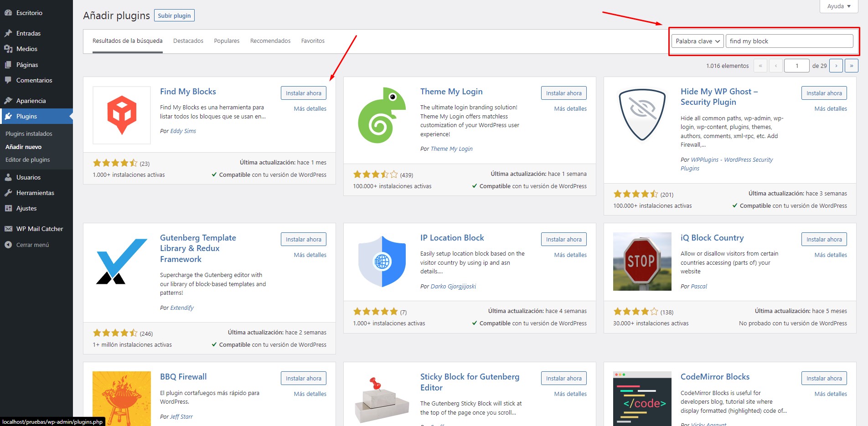Click the Páginas pages icon
Viewport: 868px width, 426px height.
[x=8, y=65]
